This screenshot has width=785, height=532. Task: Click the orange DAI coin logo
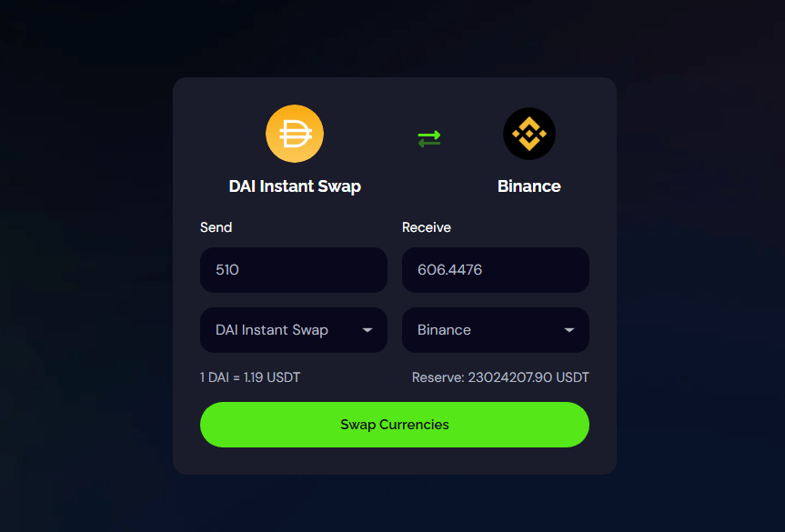pyautogui.click(x=295, y=134)
